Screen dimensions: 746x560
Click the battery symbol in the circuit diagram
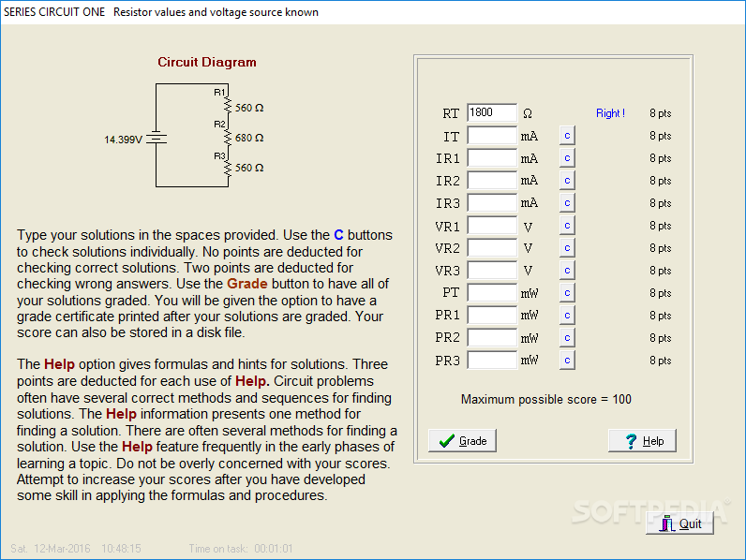click(157, 138)
